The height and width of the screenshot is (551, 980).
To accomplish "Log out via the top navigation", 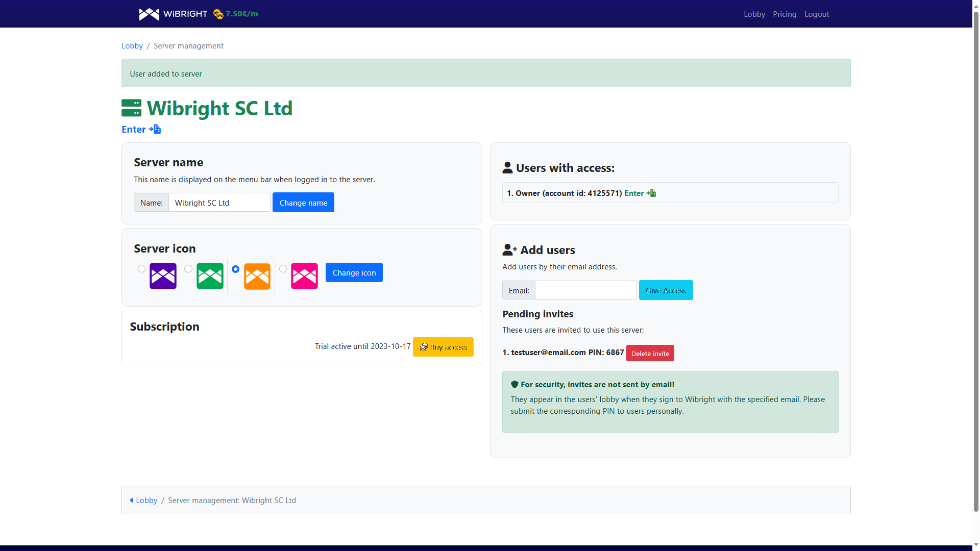I will pyautogui.click(x=817, y=14).
